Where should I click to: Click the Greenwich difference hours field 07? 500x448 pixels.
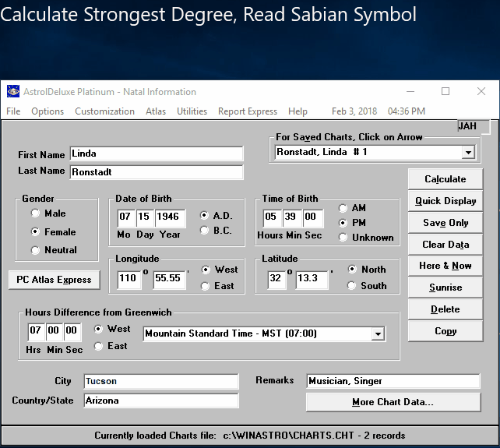pyautogui.click(x=36, y=330)
